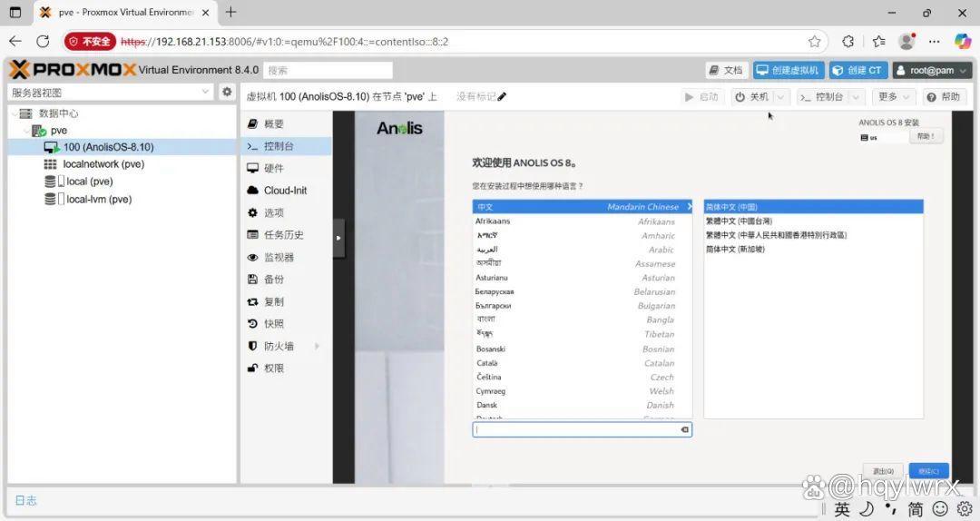Image resolution: width=980 pixels, height=521 pixels.
Task: Open the server view settings gear
Action: (227, 92)
